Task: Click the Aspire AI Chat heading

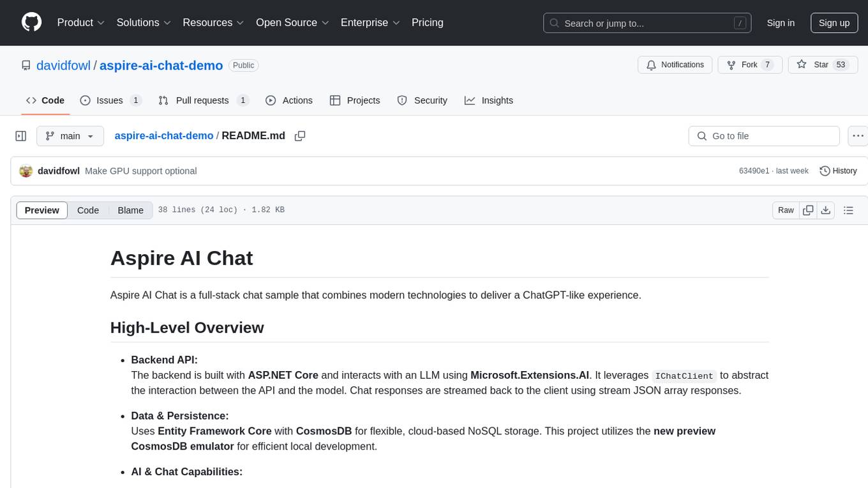Action: (x=182, y=258)
